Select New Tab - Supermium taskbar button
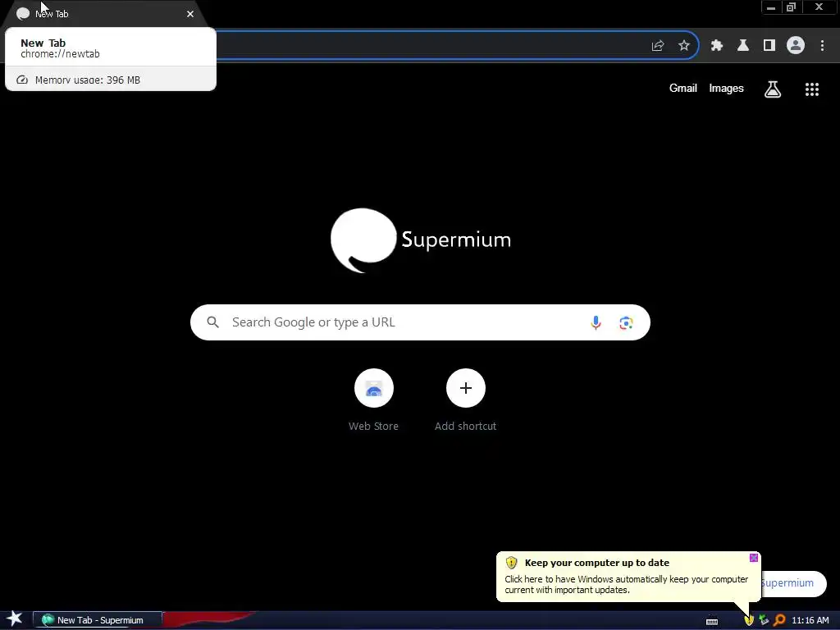The height and width of the screenshot is (630, 840). [98, 620]
